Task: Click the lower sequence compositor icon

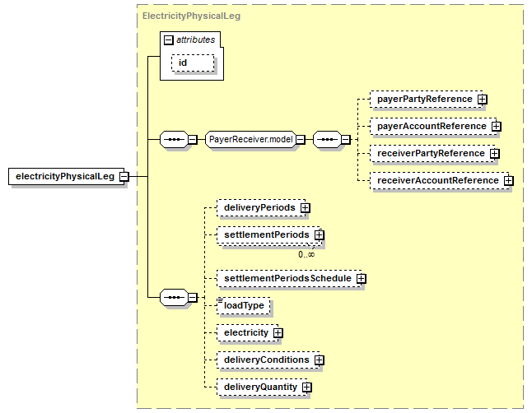Action: [173, 296]
